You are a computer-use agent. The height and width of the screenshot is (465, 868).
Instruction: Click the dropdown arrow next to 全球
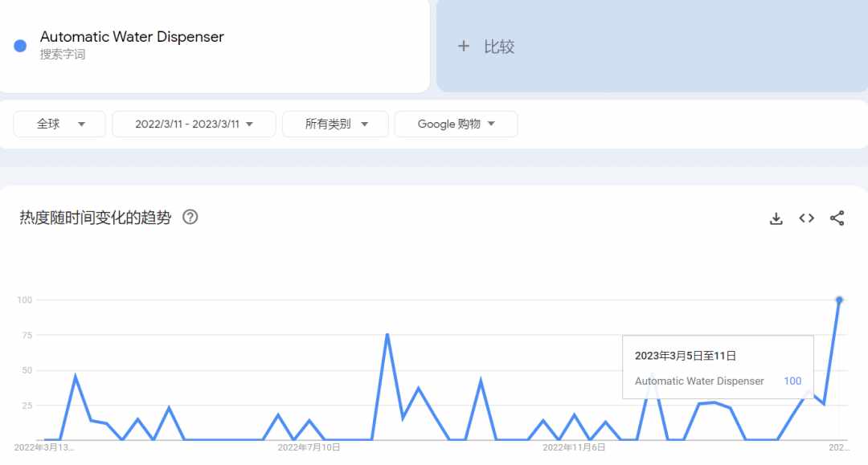(81, 124)
